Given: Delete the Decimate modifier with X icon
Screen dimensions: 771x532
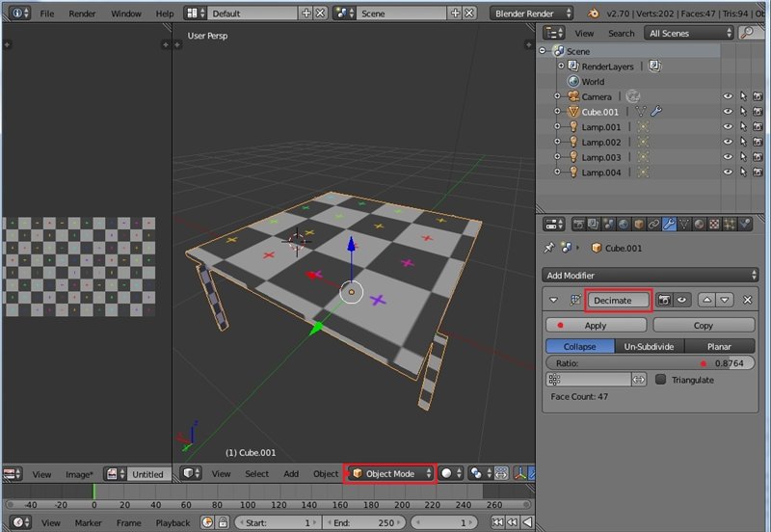Looking at the screenshot, I should tap(748, 301).
